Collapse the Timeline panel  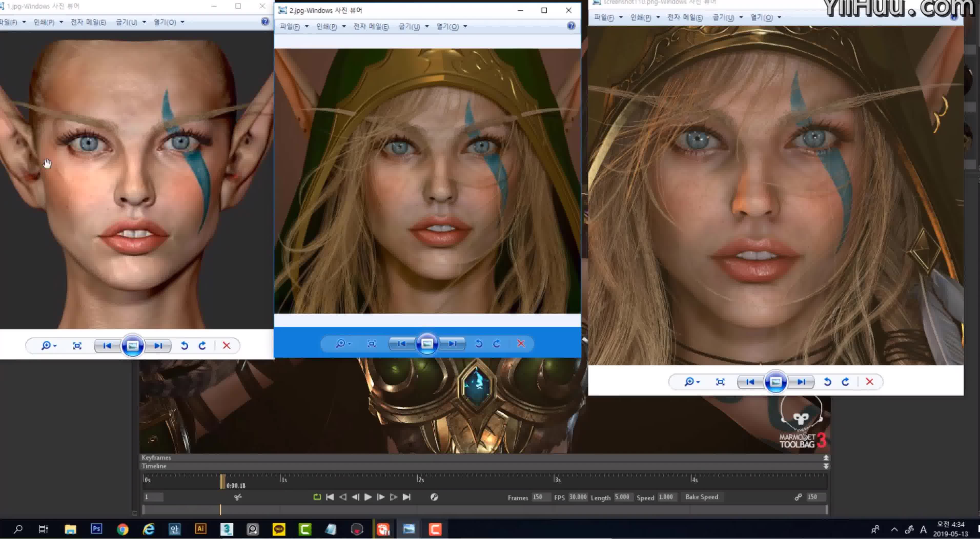(x=826, y=466)
